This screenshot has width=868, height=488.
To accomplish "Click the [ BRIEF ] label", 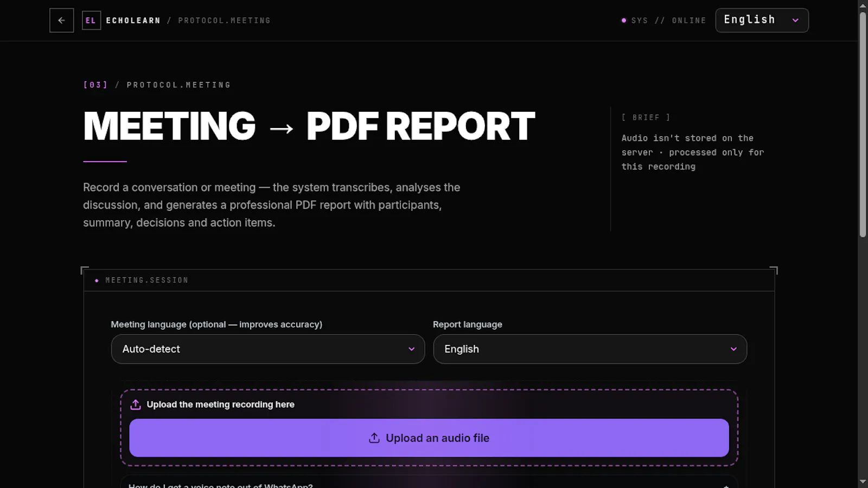I will 646,118.
